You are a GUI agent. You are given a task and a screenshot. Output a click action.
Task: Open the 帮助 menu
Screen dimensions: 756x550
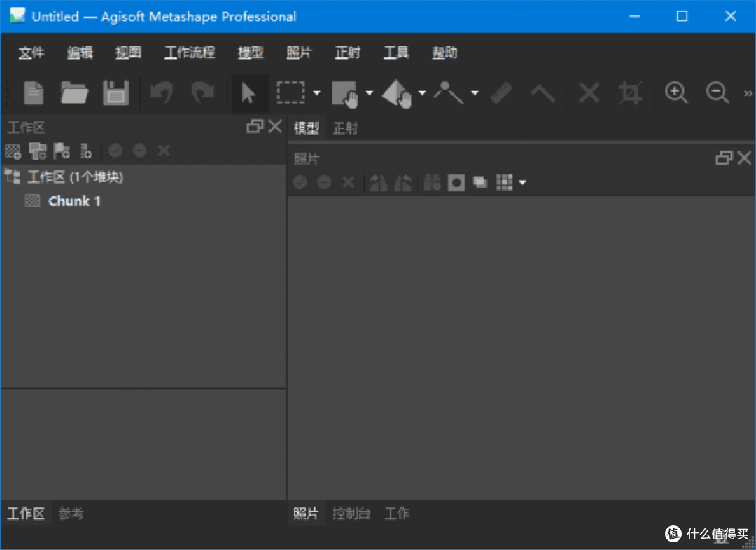point(444,53)
